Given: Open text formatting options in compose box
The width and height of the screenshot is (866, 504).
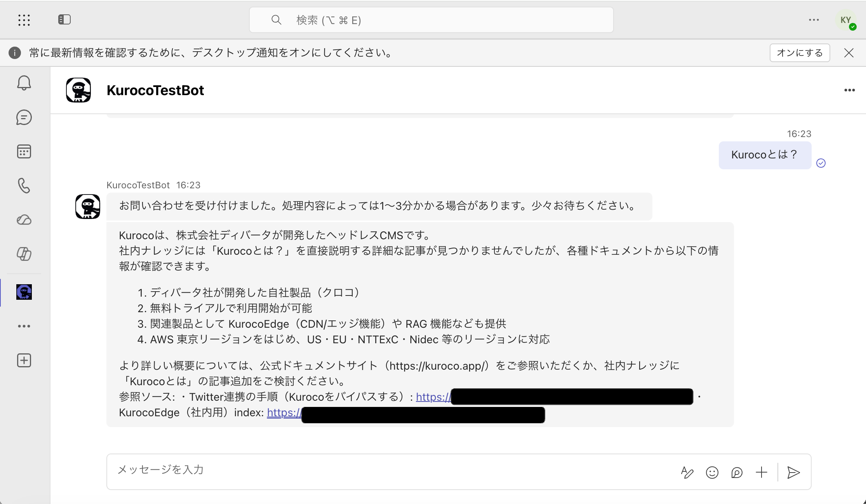Looking at the screenshot, I should point(687,472).
